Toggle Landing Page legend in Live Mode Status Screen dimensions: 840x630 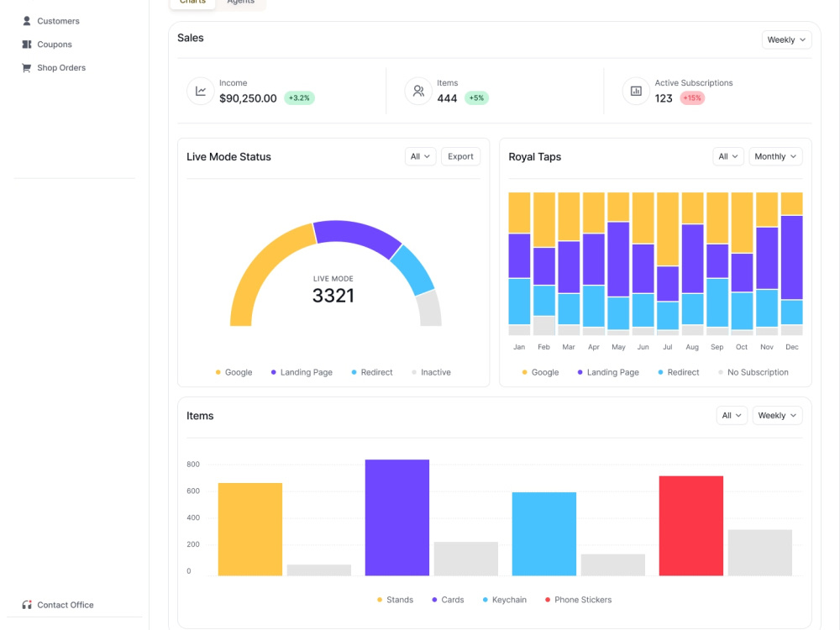click(302, 372)
